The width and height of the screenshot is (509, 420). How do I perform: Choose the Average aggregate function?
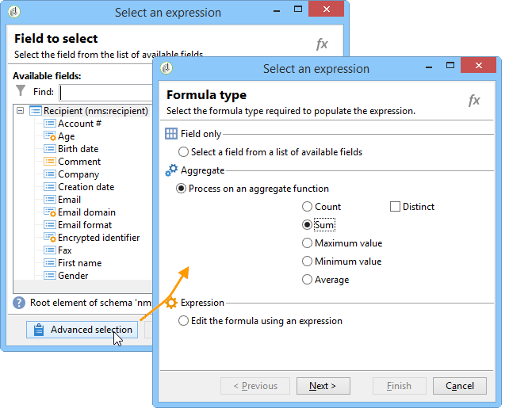point(308,280)
